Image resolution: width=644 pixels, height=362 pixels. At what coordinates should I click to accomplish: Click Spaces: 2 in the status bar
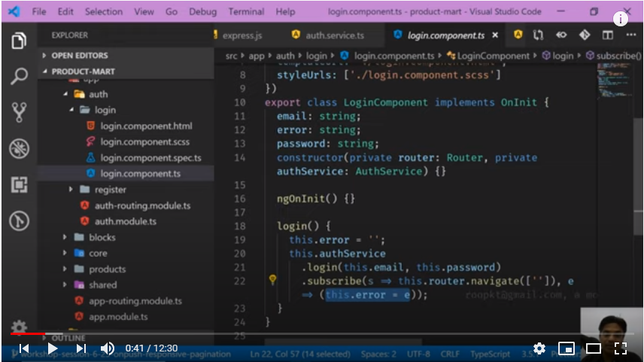[x=378, y=354]
